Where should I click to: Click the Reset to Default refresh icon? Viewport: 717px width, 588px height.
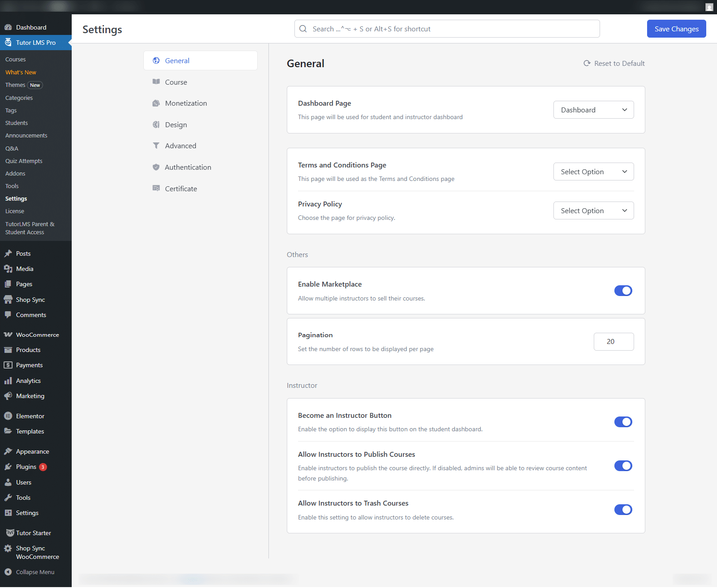(x=587, y=63)
